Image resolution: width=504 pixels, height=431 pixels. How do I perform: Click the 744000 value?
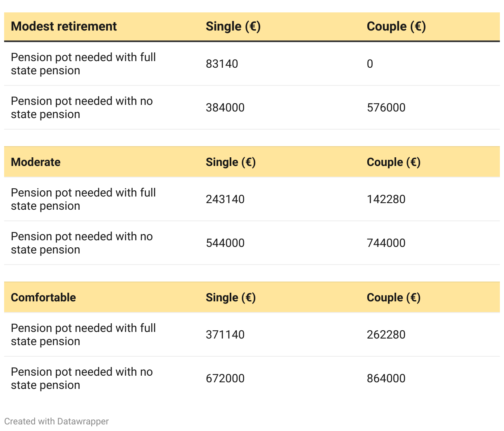pos(386,243)
